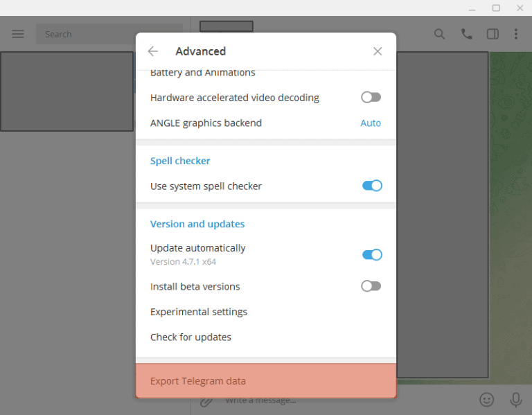This screenshot has width=532, height=415.
Task: Start a voice call with phone icon
Action: 467,34
